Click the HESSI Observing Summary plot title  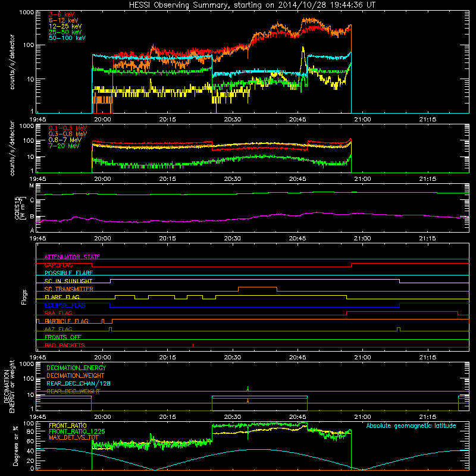pos(252,5)
